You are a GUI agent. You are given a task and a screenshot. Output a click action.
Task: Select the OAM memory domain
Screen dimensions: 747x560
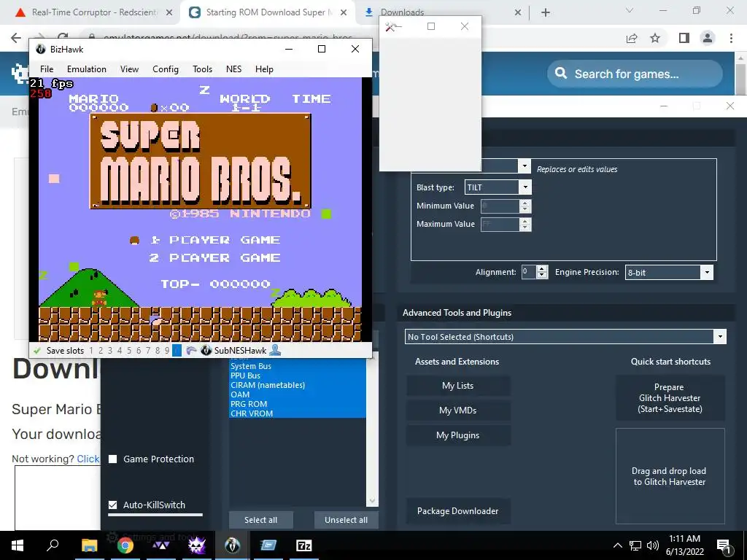click(x=298, y=394)
